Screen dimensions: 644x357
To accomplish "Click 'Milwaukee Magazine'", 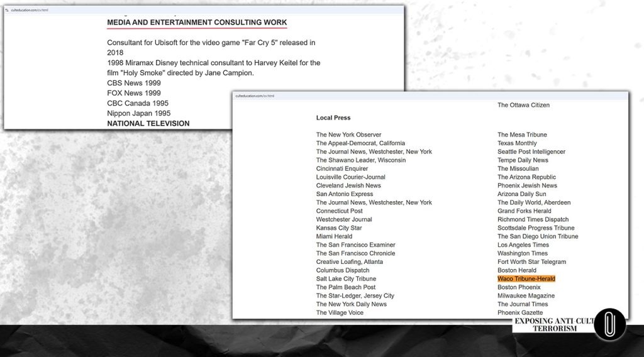I will [526, 296].
